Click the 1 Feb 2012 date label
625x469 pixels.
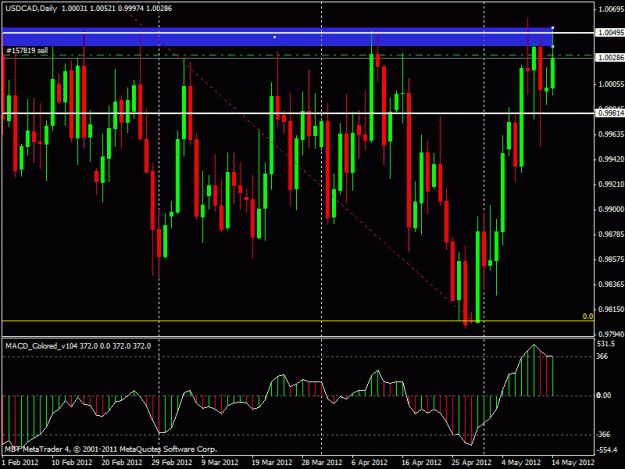pos(20,463)
